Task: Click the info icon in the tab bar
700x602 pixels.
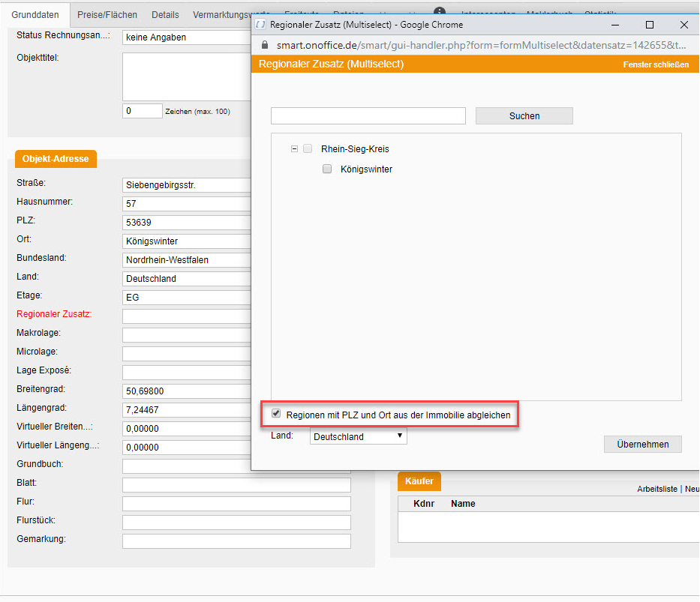Action: 440,13
